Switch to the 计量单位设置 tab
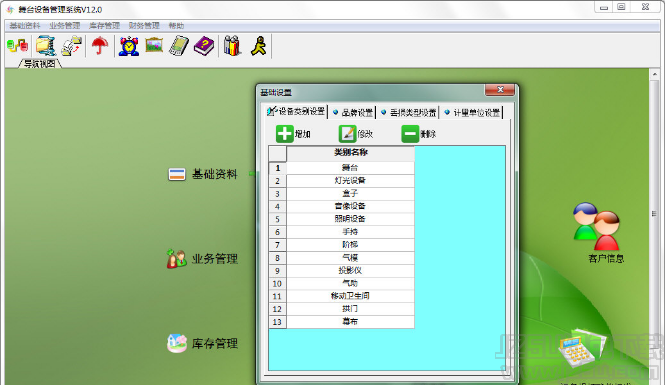Screen dimensions: 665x385 [x=472, y=112]
